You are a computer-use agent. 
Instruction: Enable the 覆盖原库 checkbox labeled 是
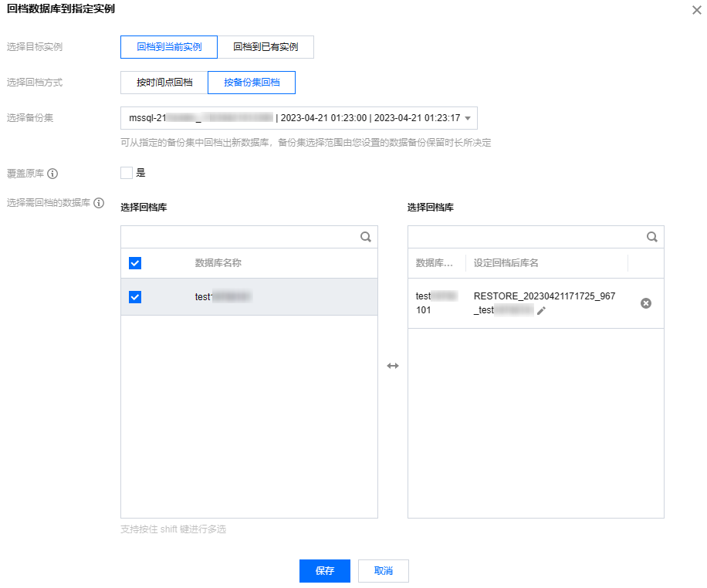tap(127, 173)
